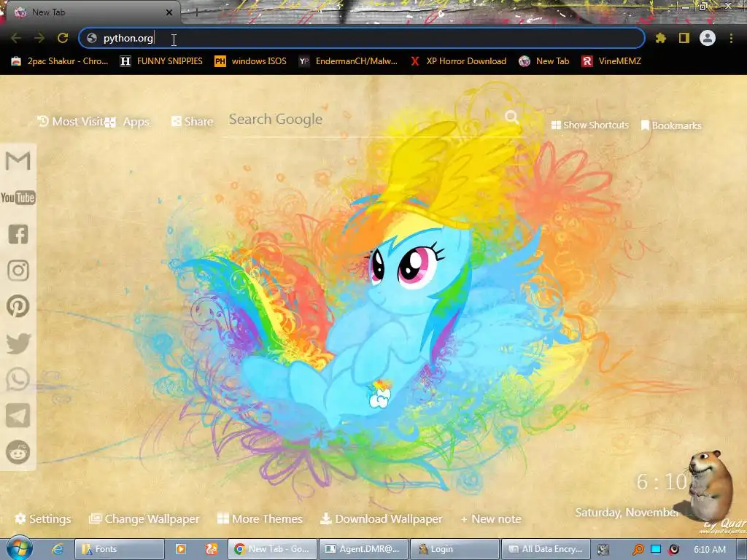Switch to All Data Encry... taskbar window
Viewport: 747px width, 560px height.
coord(546,549)
